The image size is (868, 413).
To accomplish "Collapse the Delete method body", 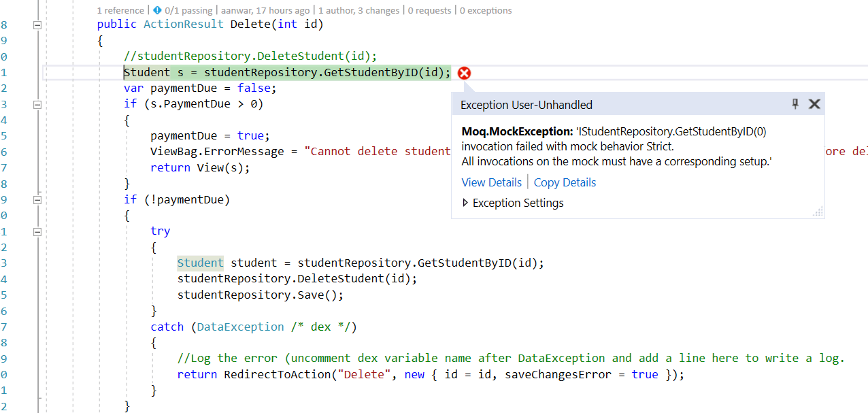I will [x=37, y=24].
